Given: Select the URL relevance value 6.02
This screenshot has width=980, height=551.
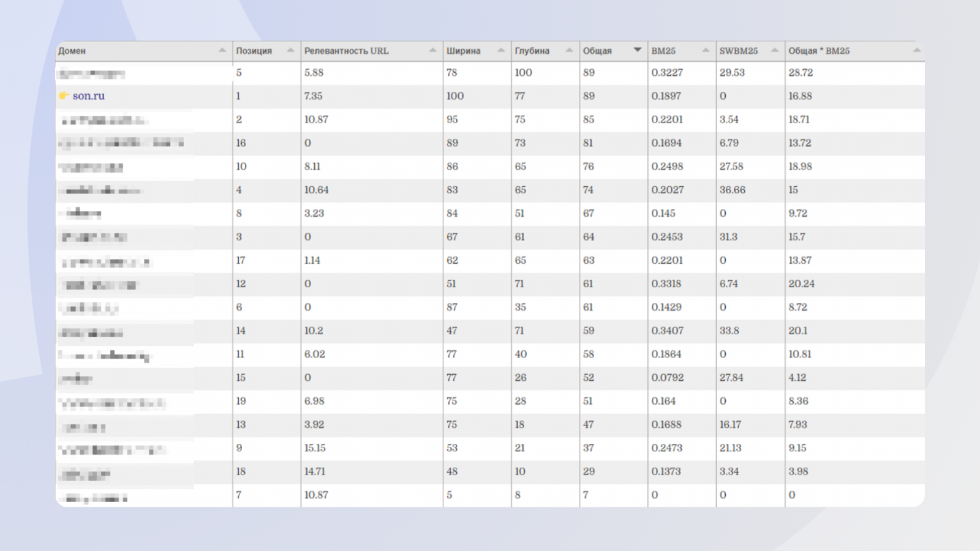Looking at the screenshot, I should (314, 354).
